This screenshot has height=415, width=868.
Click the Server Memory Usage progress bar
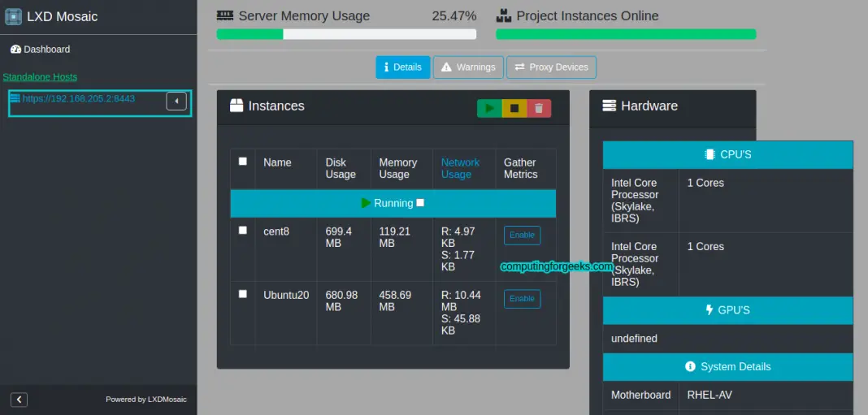coord(346,34)
